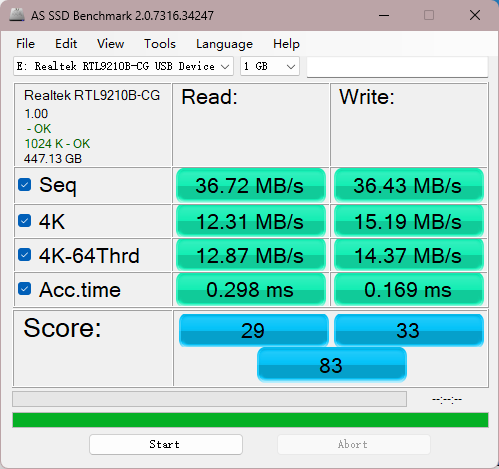This screenshot has width=499, height=469.
Task: Minimize the AS SSD Benchmark window
Action: (384, 15)
